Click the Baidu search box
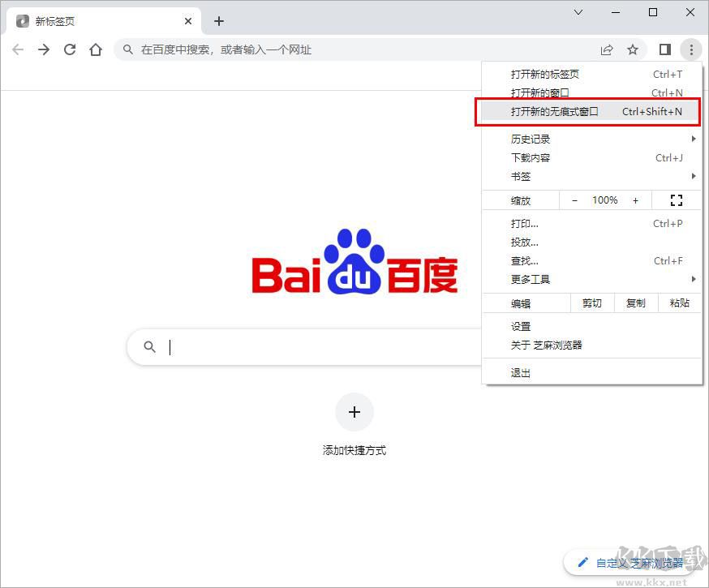The height and width of the screenshot is (588, 709). [305, 346]
